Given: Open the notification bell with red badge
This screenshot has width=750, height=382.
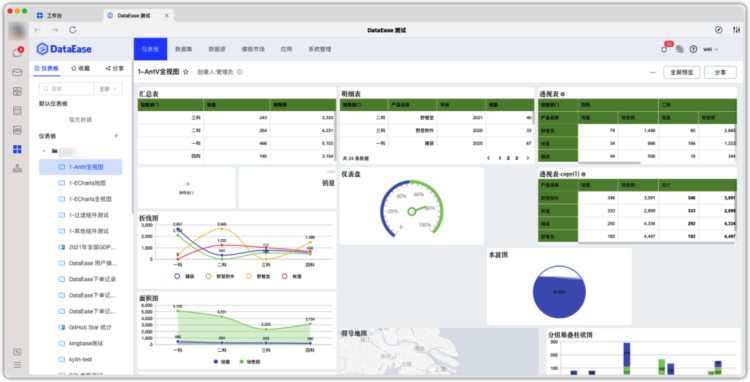Looking at the screenshot, I should click(x=664, y=49).
